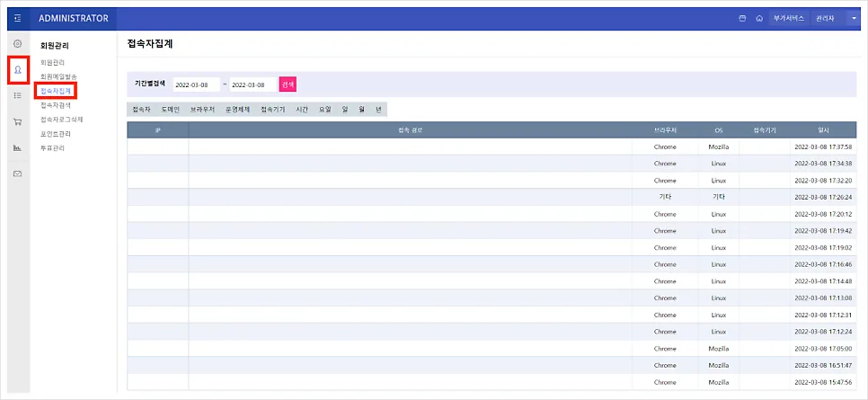Image resolution: width=868 pixels, height=400 pixels.
Task: Switch to the 운영체제 tab
Action: click(237, 110)
